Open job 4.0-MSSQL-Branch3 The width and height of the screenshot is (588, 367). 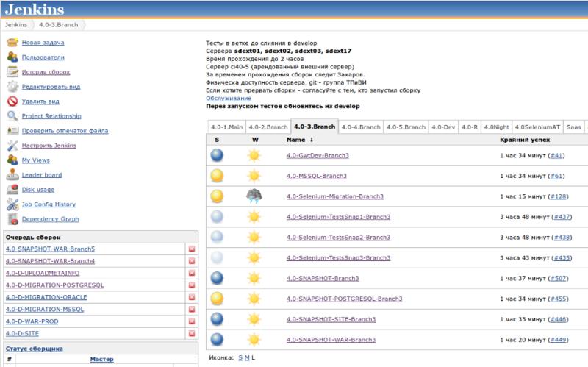tap(317, 176)
